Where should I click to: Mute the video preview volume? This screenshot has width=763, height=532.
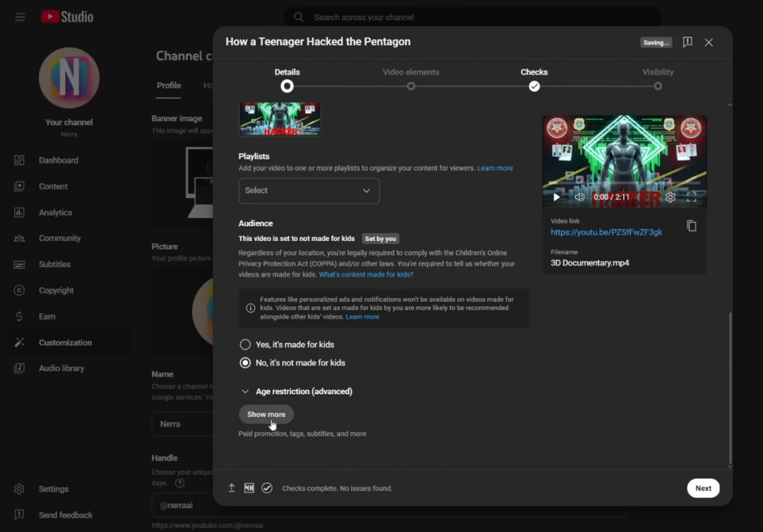click(579, 197)
